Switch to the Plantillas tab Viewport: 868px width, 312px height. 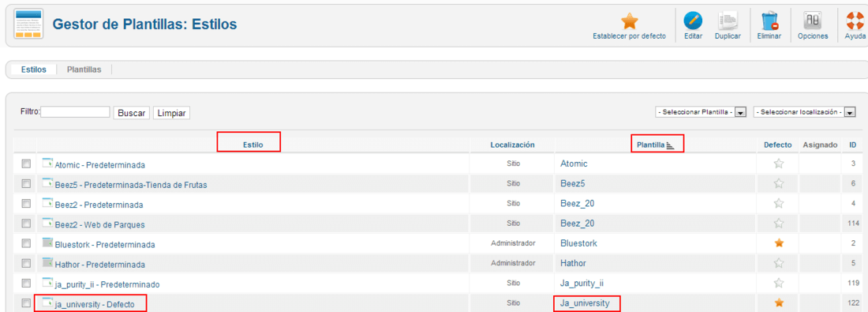pyautogui.click(x=84, y=70)
